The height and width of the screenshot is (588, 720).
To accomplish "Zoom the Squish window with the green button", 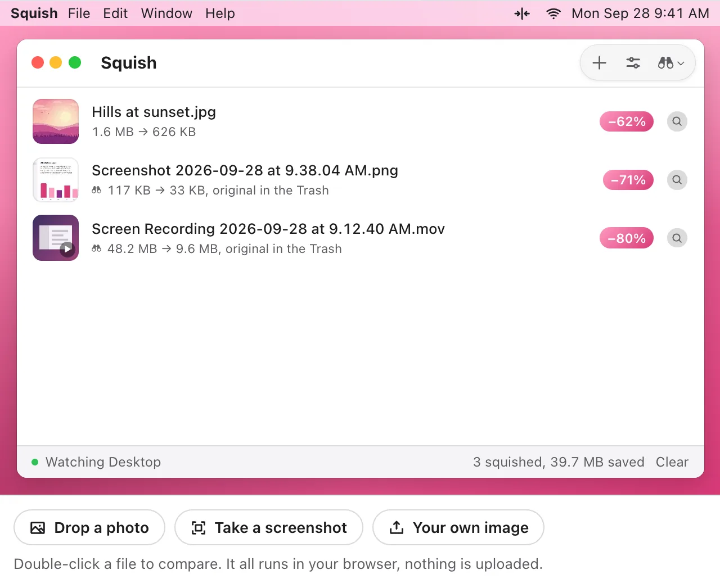I will coord(75,62).
